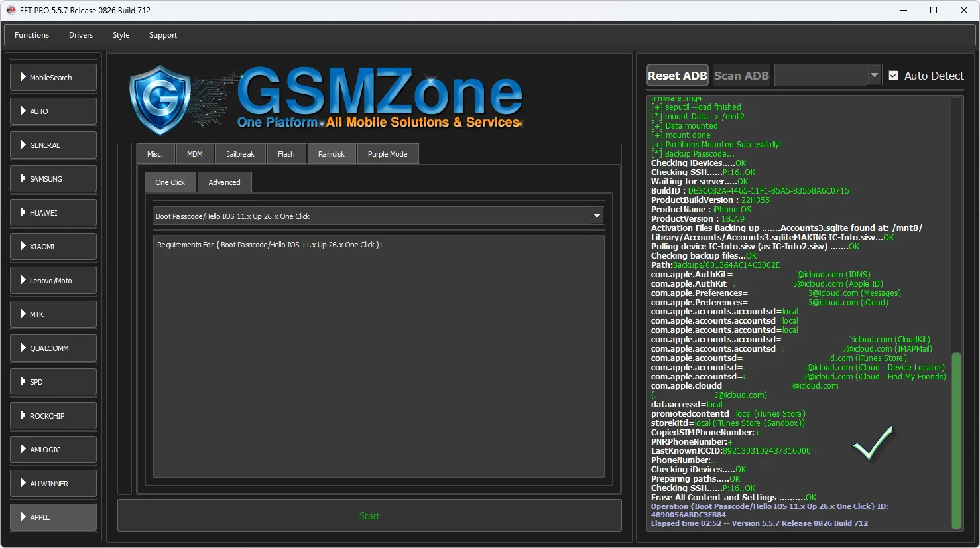980x548 pixels.
Task: Click the Backups path log line
Action: tap(715, 265)
